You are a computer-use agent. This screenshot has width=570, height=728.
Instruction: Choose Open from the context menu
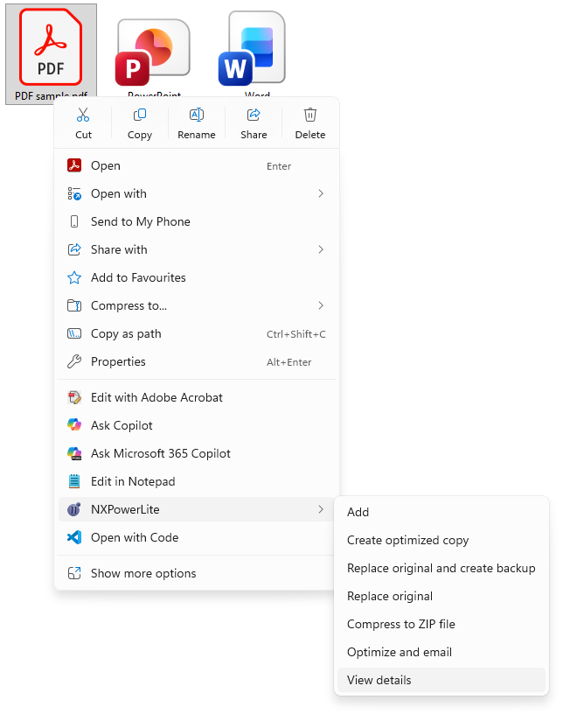[x=197, y=165]
